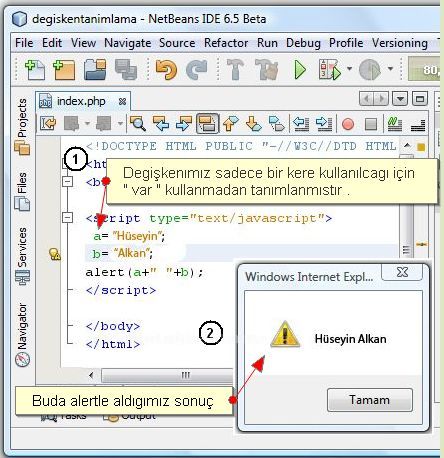Screen dimensions: 444x458
Task: Open the Source menu
Action: (177, 43)
